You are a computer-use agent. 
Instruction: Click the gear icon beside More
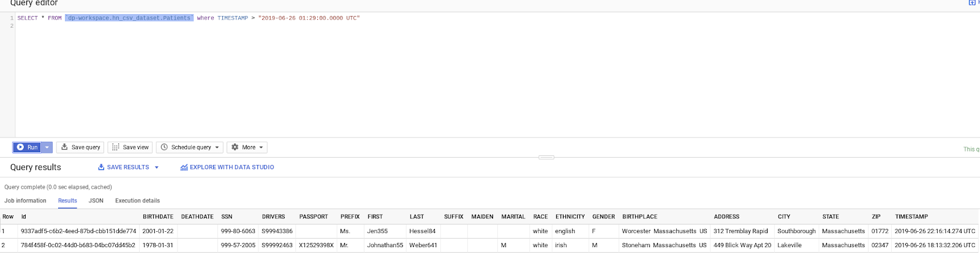click(235, 147)
